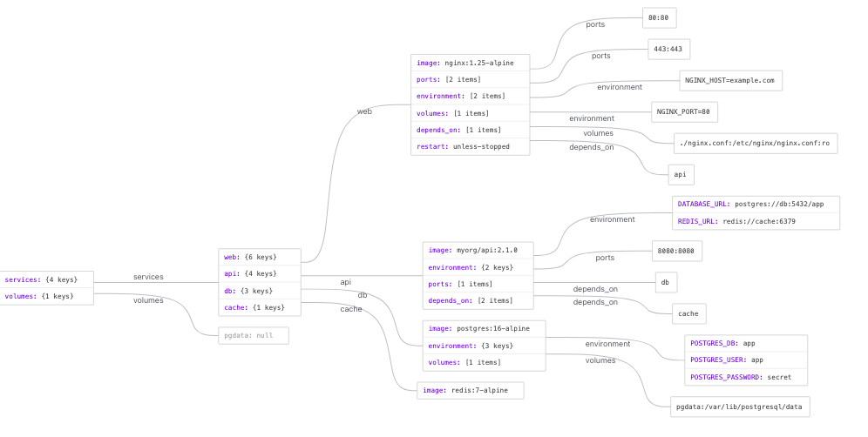868x437 pixels.
Task: Click 'image: myorg/api:2.1.0' row
Action: [x=478, y=250]
